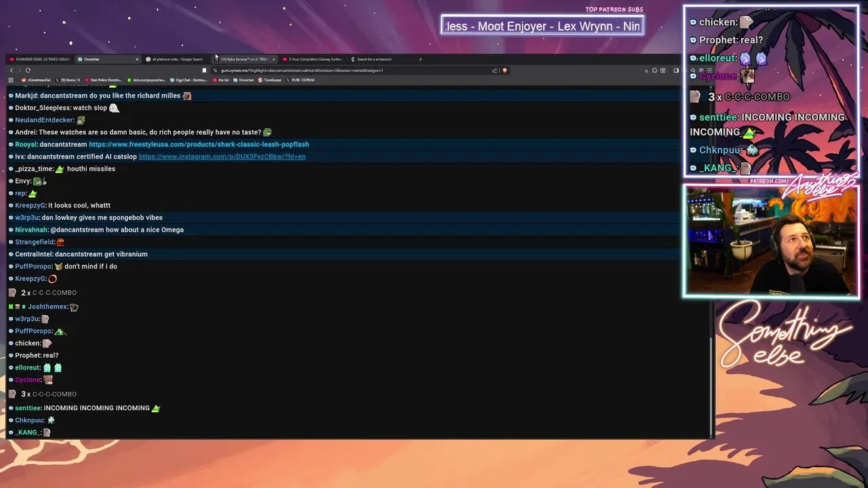This screenshot has height=488, width=868.
Task: Click the emote in Cyclone's message
Action: pos(48,380)
